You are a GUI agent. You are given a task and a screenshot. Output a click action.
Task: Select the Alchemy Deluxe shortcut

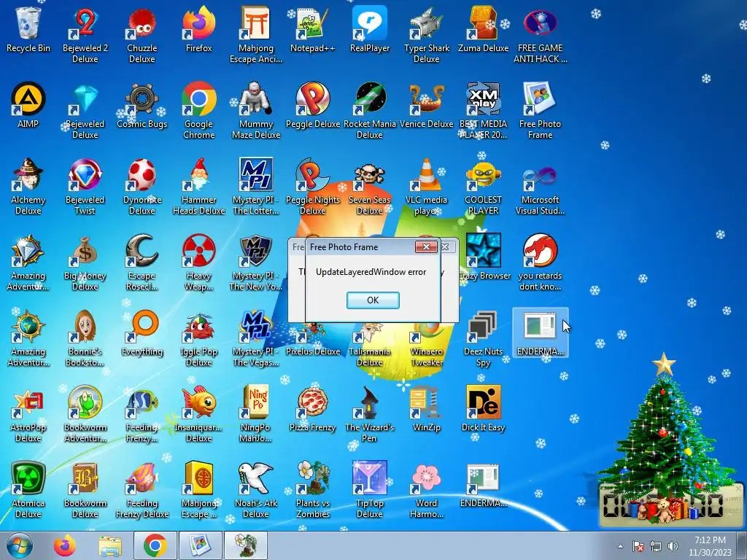28,187
